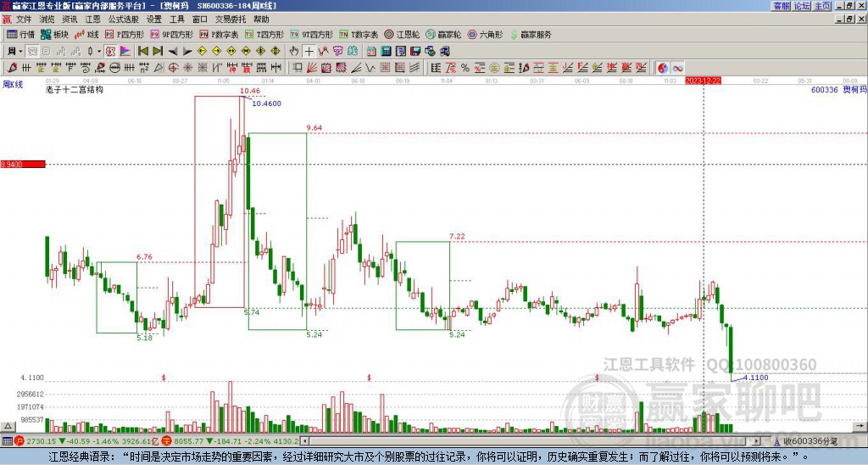Jump to first bar icon

click(x=142, y=52)
